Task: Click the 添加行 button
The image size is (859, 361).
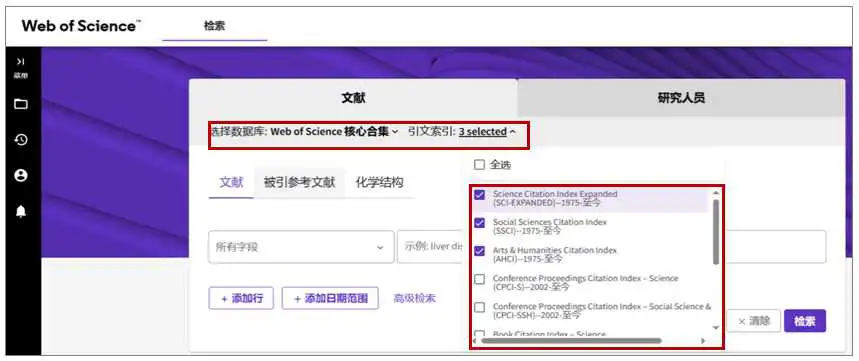Action: (x=241, y=299)
